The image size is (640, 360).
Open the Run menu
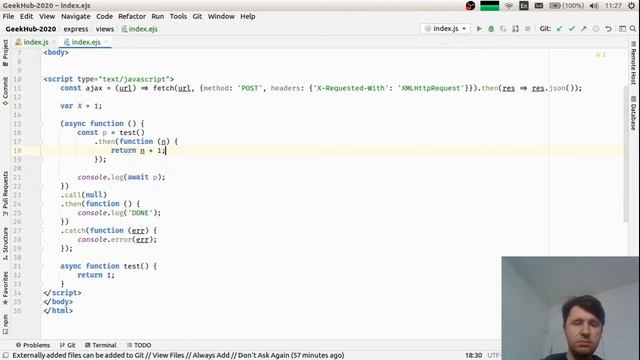158,16
